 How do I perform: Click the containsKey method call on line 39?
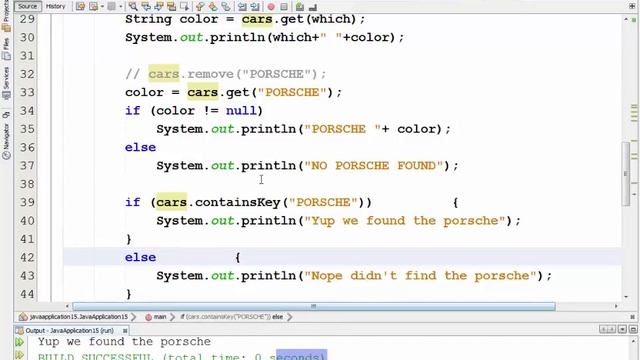[237, 202]
